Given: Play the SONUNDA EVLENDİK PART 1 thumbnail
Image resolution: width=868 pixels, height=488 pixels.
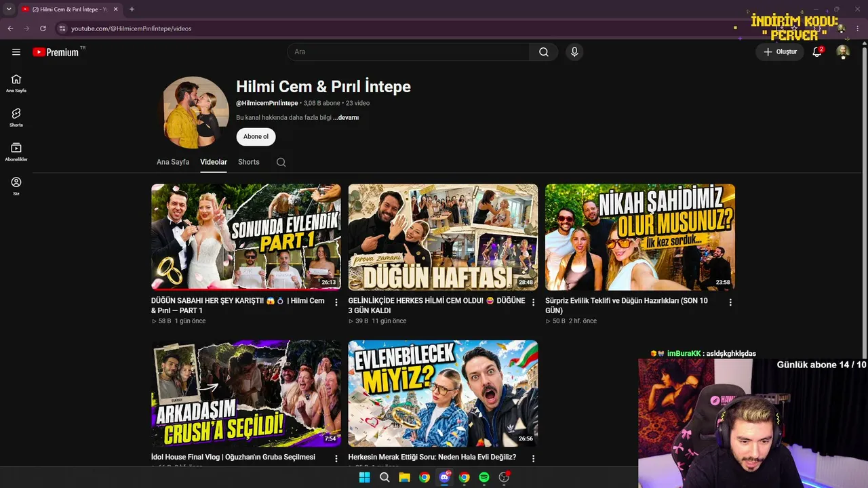Looking at the screenshot, I should (246, 237).
